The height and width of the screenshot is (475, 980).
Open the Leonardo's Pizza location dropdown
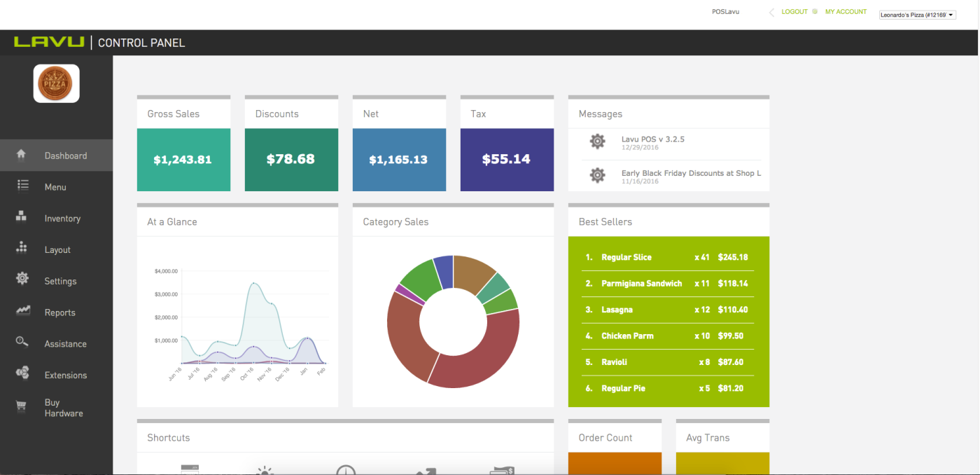coord(918,15)
